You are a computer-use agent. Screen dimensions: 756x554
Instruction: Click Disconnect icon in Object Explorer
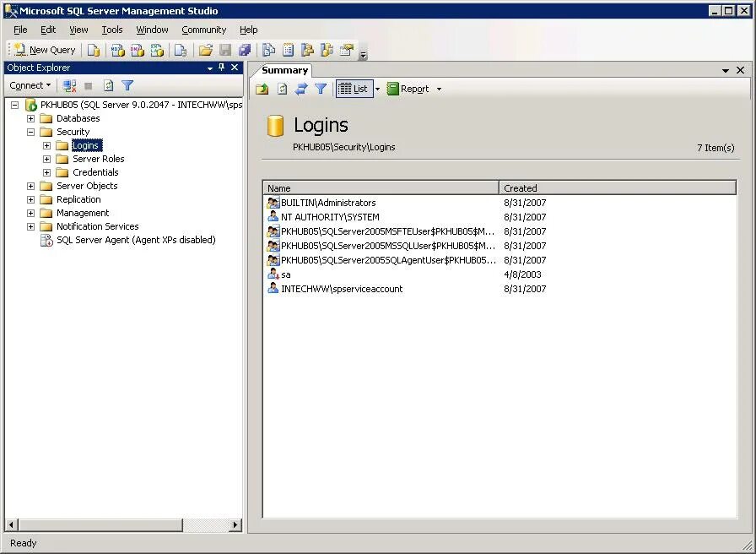[69, 86]
